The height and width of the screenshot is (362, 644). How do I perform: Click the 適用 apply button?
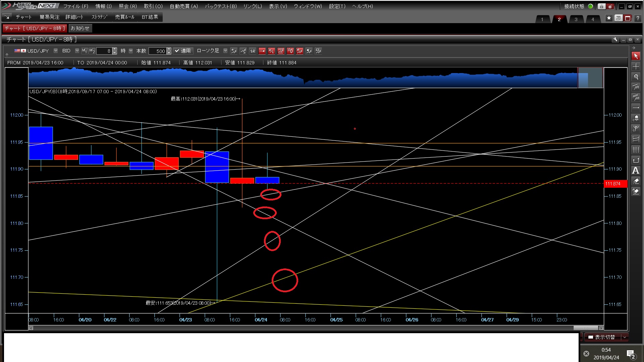(x=183, y=51)
